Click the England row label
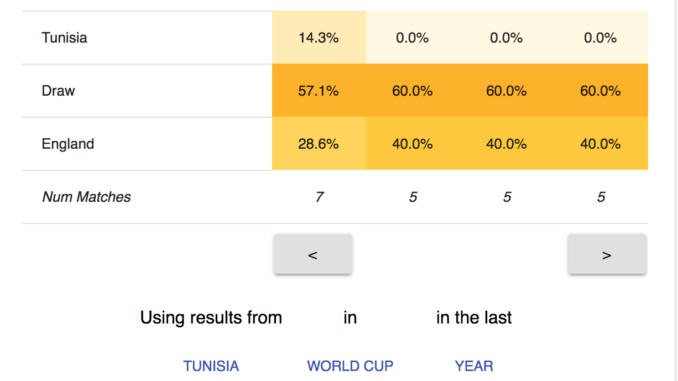The image size is (678, 381). point(67,144)
